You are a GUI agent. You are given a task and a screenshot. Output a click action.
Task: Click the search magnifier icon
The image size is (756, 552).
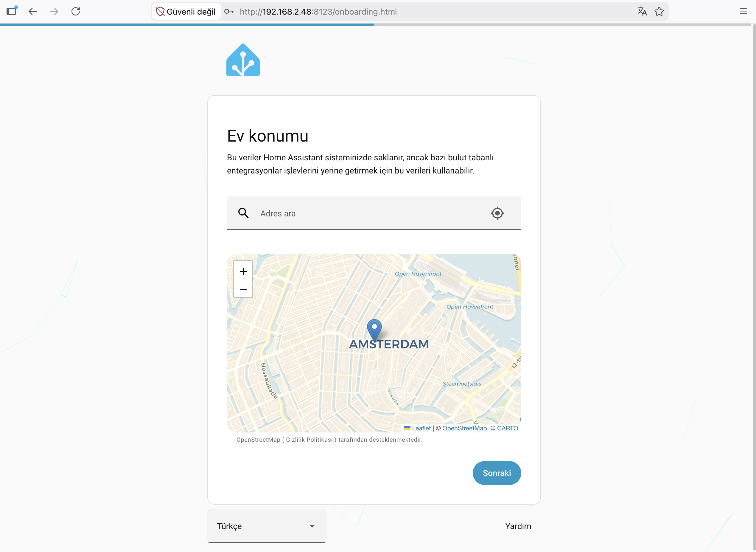[x=243, y=213]
